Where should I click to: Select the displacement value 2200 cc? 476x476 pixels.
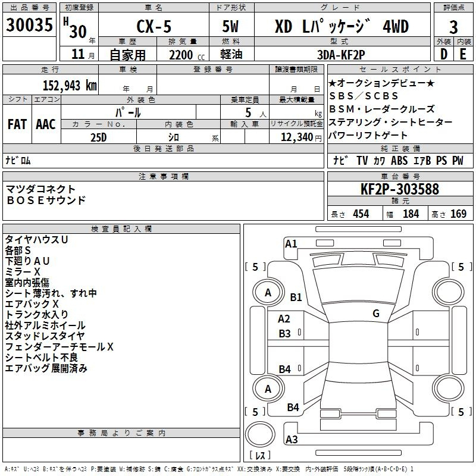(187, 55)
